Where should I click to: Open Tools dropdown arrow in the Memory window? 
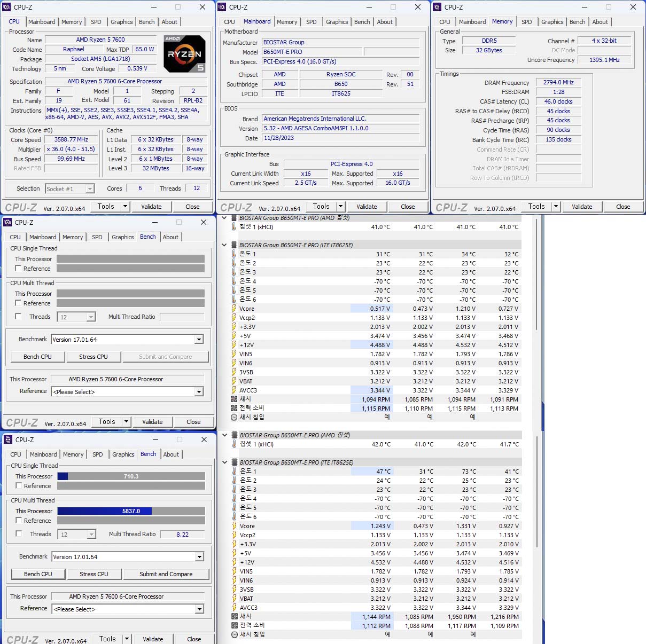coord(556,206)
